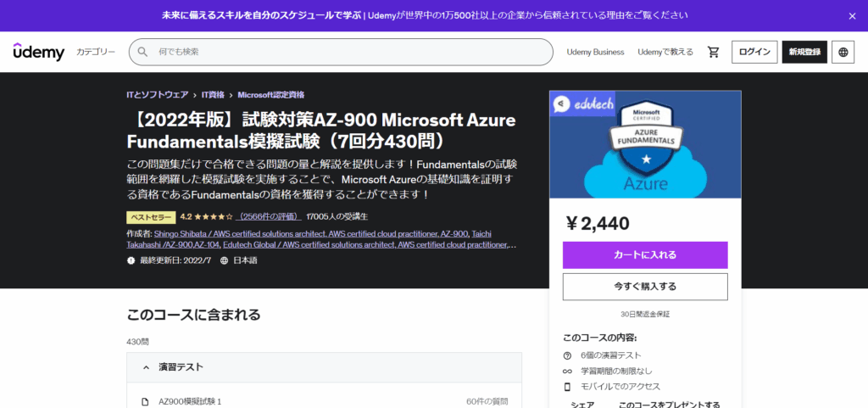
Task: Click the Udemy logo
Action: 38,52
